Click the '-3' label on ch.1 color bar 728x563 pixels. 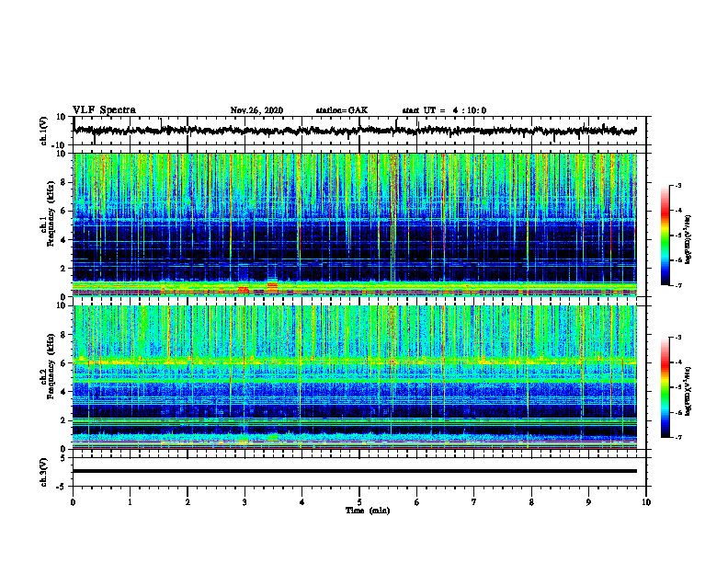678,186
